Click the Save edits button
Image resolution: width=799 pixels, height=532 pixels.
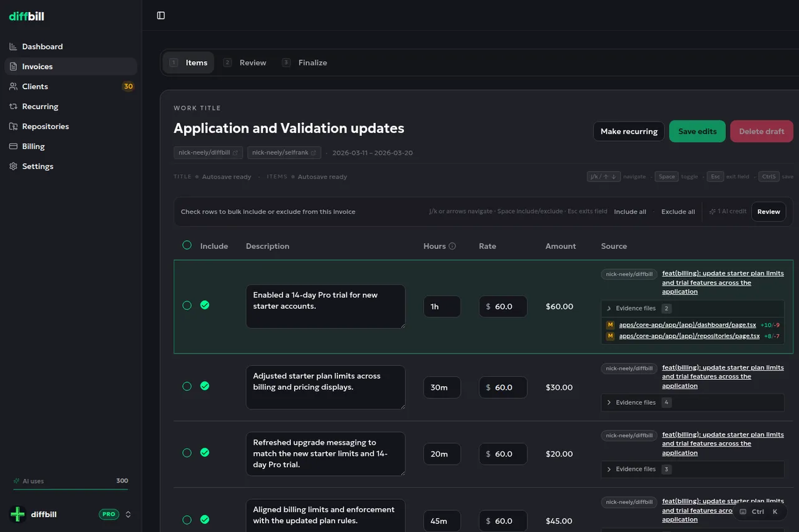[x=697, y=132]
